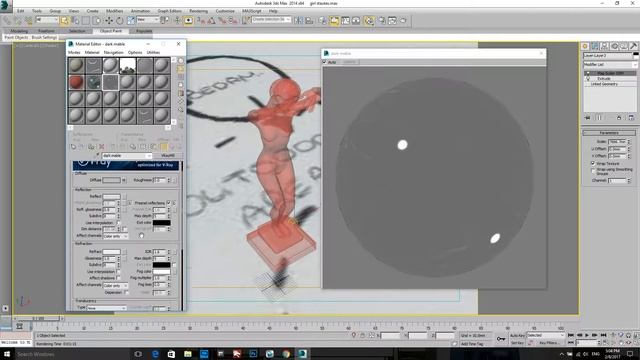Activate the Select Object tool

(64, 20)
